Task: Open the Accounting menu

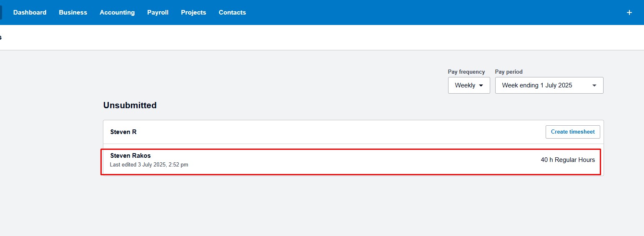Action: pyautogui.click(x=117, y=12)
